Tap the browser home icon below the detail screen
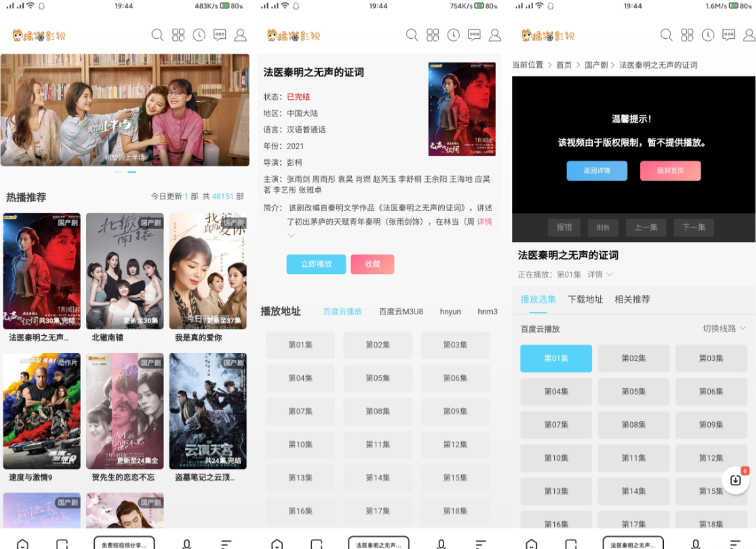The width and height of the screenshot is (756, 549). click(x=277, y=544)
